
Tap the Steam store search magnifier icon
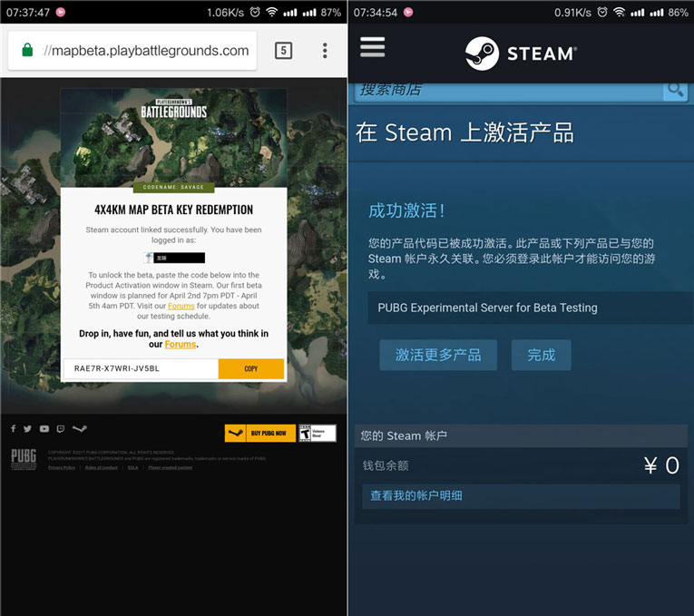coord(675,89)
